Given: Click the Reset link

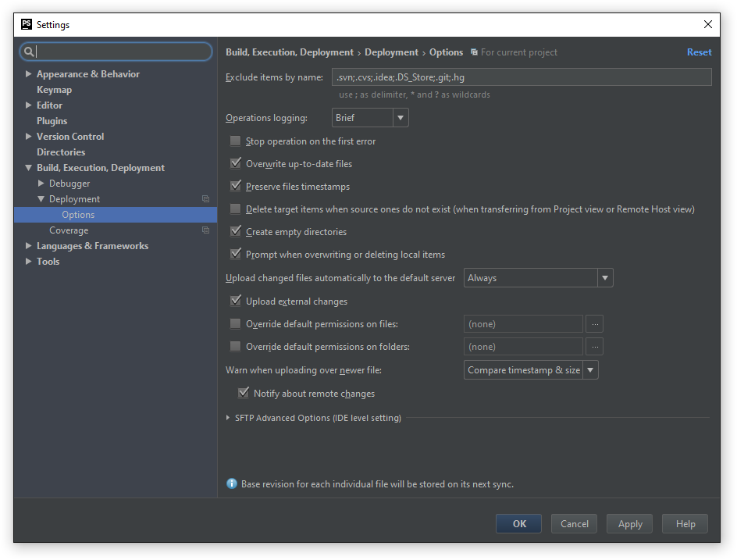Looking at the screenshot, I should 699,52.
